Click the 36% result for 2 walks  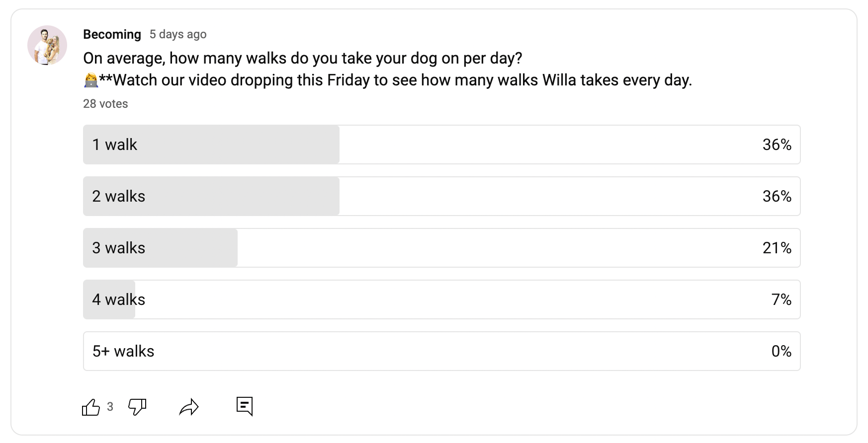(x=777, y=196)
